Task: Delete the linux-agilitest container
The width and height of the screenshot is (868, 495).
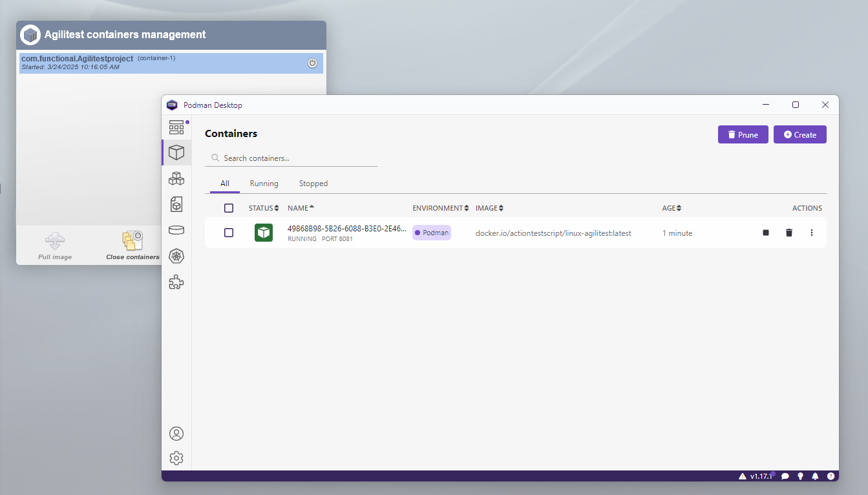Action: click(789, 233)
